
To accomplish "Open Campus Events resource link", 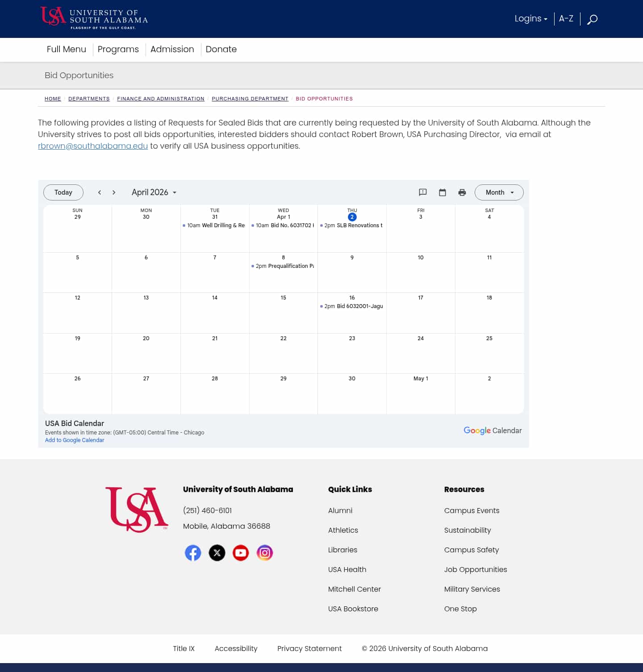I will point(472,510).
